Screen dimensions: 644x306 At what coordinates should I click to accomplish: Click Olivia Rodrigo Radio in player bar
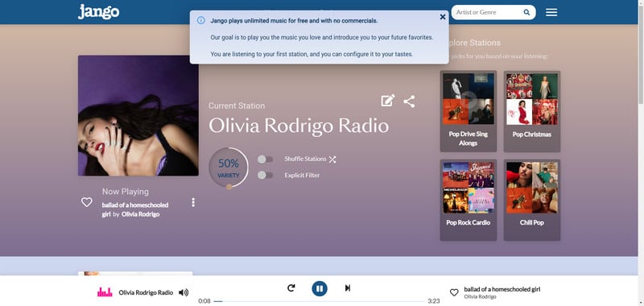[x=146, y=292]
